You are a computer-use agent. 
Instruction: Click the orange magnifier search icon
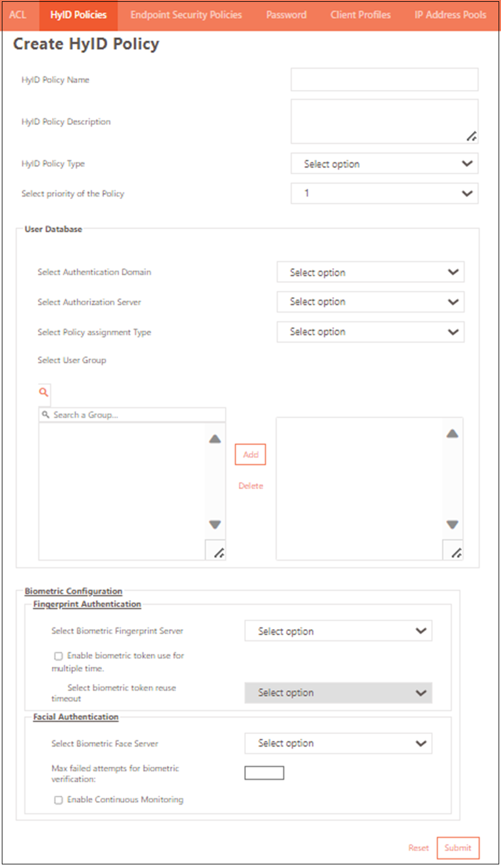point(44,392)
